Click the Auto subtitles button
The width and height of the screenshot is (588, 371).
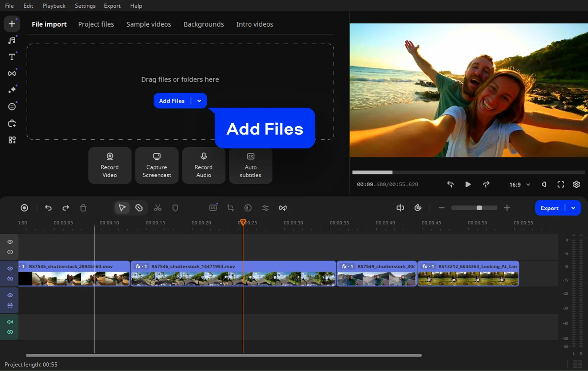tap(250, 165)
